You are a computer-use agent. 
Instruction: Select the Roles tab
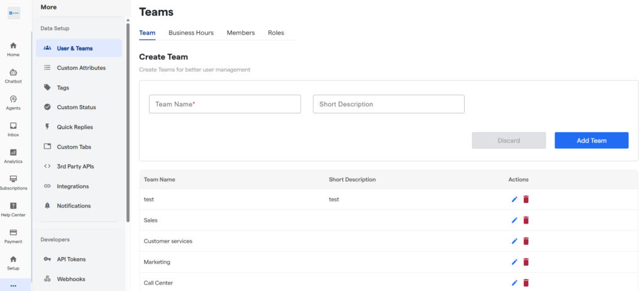coord(275,33)
